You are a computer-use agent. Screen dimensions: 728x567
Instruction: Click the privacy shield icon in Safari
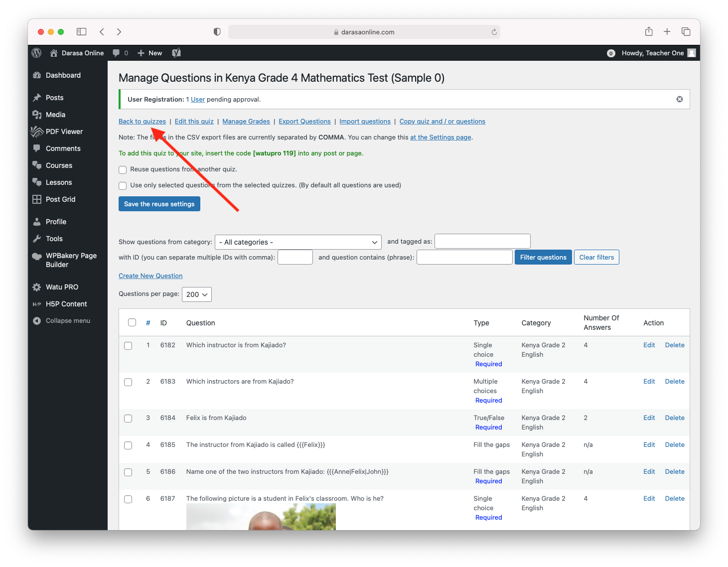point(217,32)
